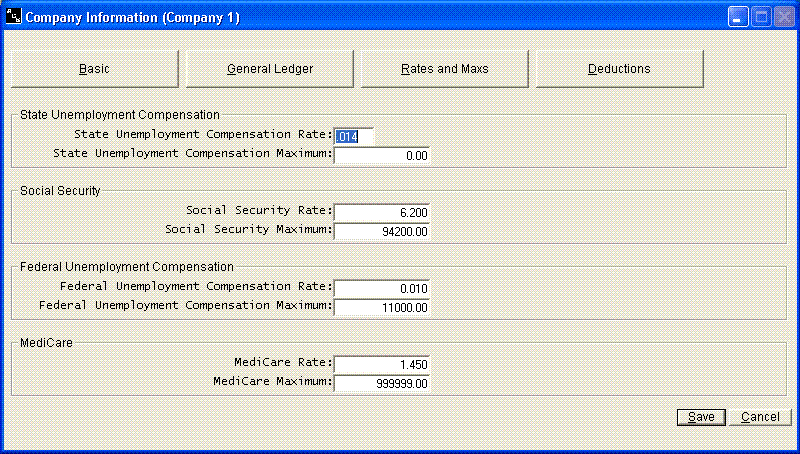This screenshot has height=454, width=800.
Task: Select the Rates and Maxs tab
Action: click(444, 69)
